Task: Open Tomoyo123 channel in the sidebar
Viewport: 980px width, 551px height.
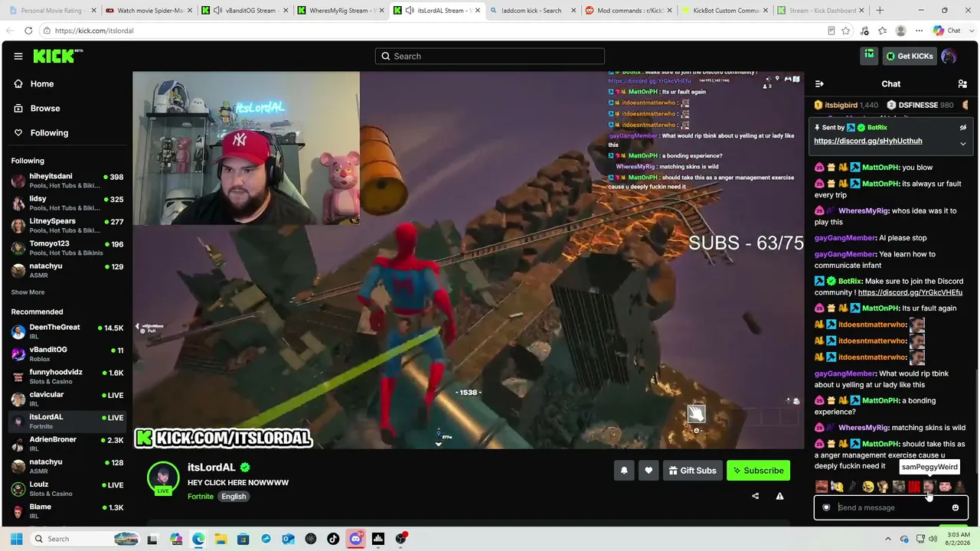Action: tap(67, 247)
